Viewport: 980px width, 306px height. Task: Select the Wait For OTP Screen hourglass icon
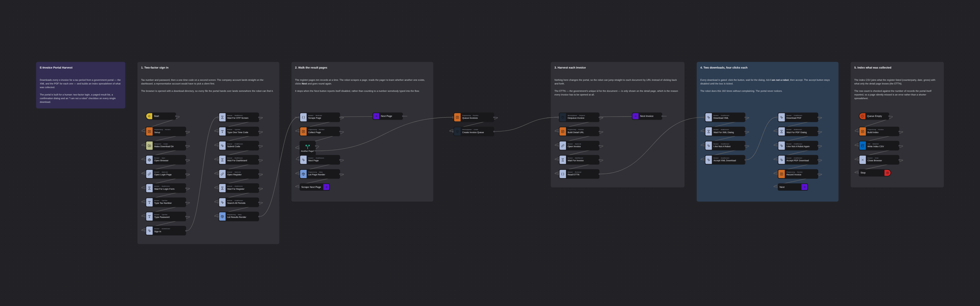[222, 117]
